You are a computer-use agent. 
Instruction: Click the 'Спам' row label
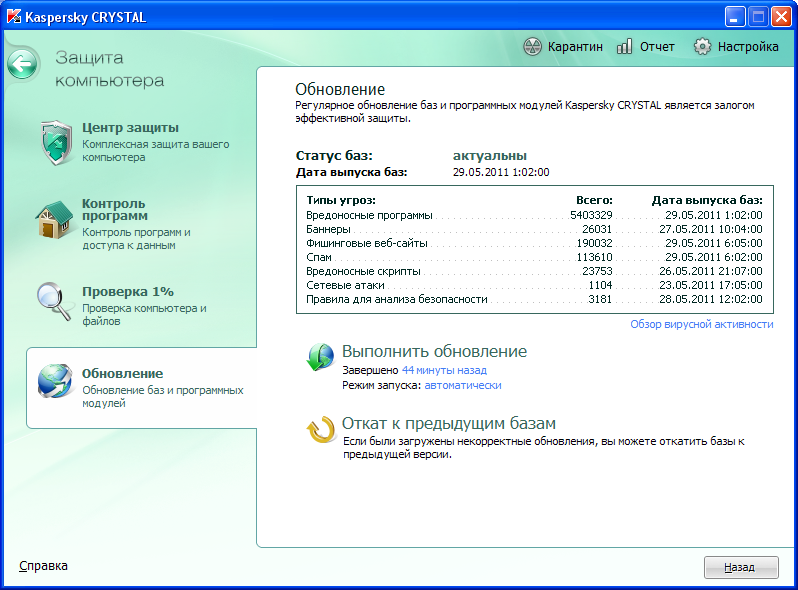319,257
